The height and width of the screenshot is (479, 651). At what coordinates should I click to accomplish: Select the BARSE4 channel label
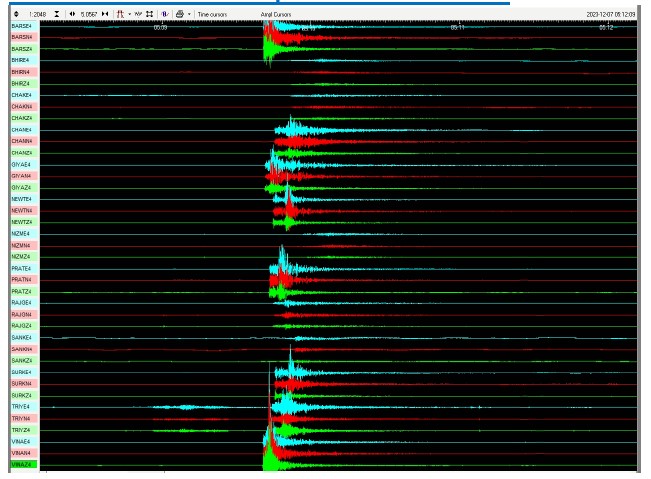point(22,26)
